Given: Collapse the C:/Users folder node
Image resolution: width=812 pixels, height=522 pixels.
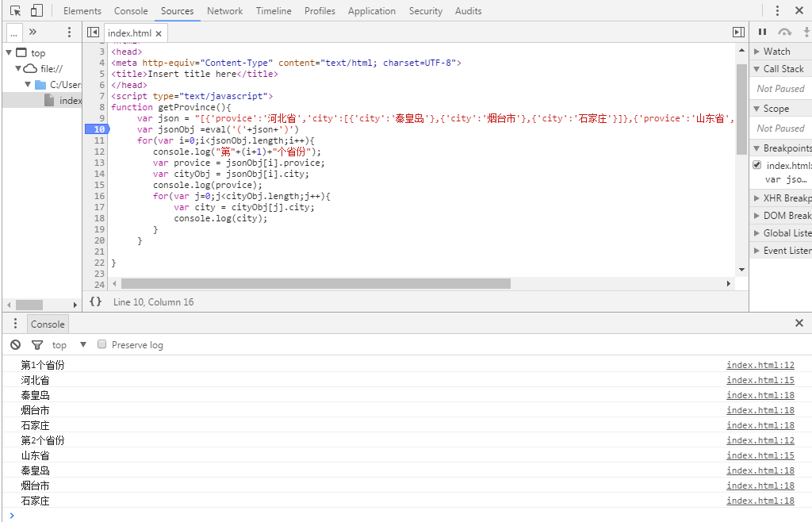Looking at the screenshot, I should point(28,84).
